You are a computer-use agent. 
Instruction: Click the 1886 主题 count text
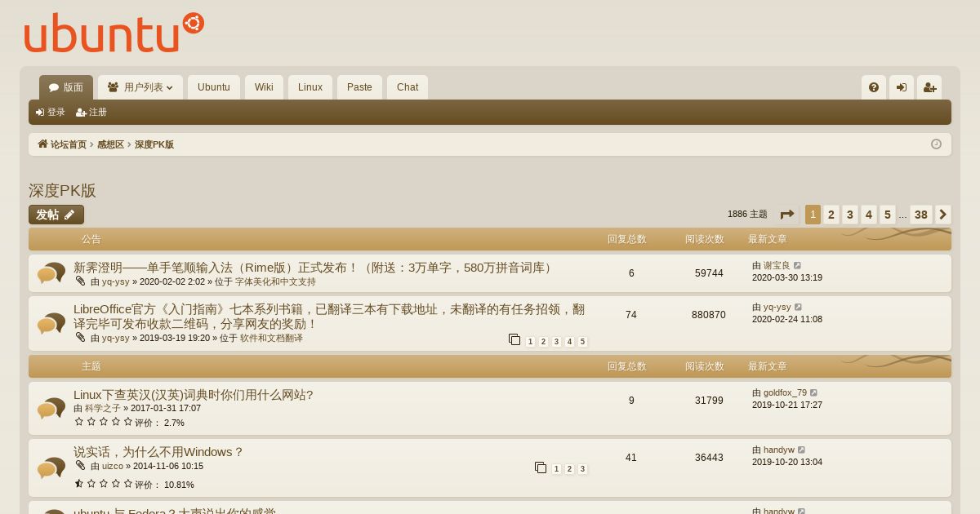pos(747,215)
